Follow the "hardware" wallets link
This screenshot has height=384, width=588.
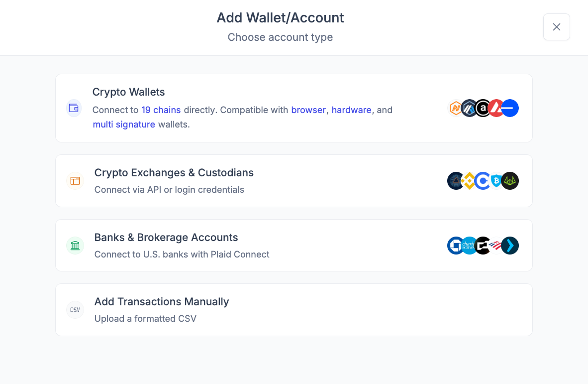351,110
